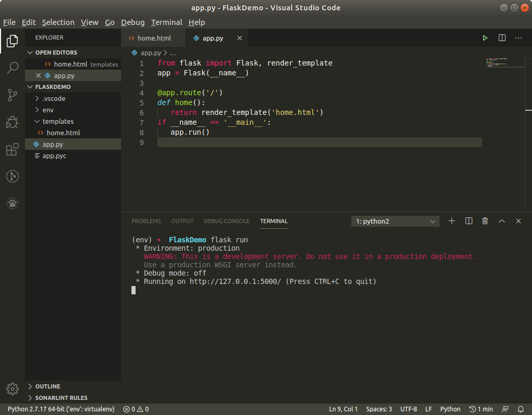The image size is (532, 415).
Task: Select Python 2.7.17 interpreter in status bar
Action: click(61, 409)
